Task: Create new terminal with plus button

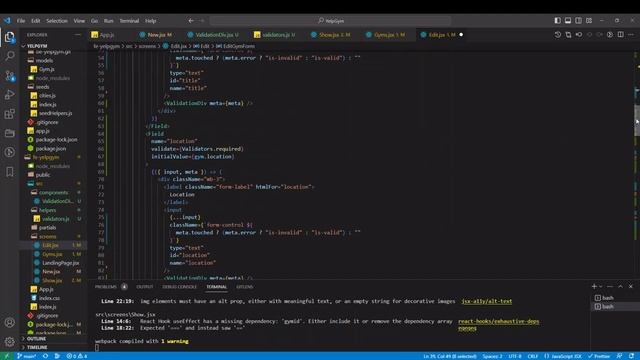Action: 594,287
